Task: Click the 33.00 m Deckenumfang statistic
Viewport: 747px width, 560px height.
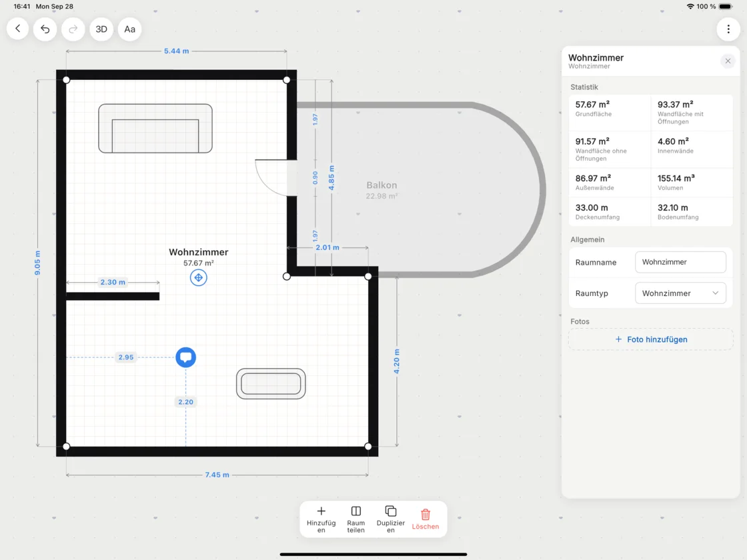Action: 610,211
